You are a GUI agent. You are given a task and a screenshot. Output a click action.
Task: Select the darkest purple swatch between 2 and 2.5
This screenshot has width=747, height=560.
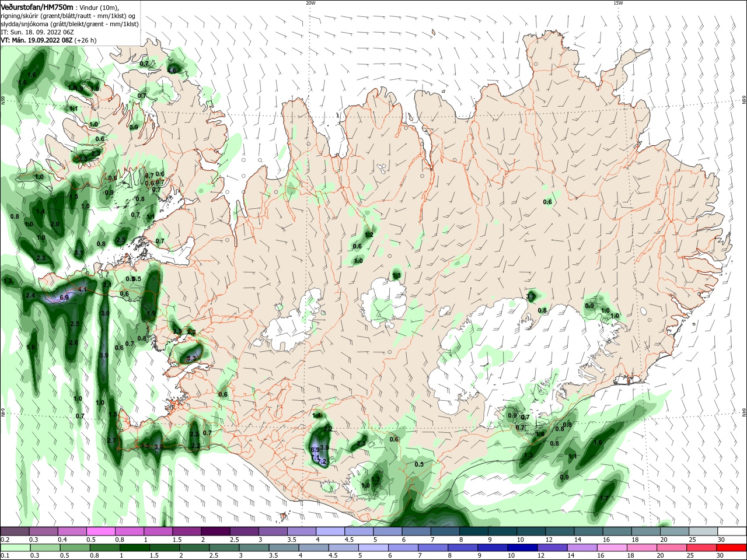(215, 531)
